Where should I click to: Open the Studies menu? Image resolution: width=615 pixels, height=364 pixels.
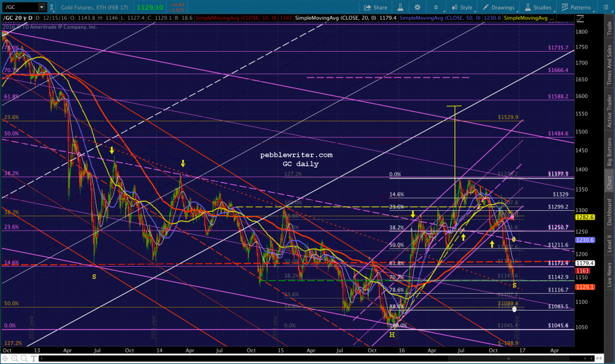point(538,7)
